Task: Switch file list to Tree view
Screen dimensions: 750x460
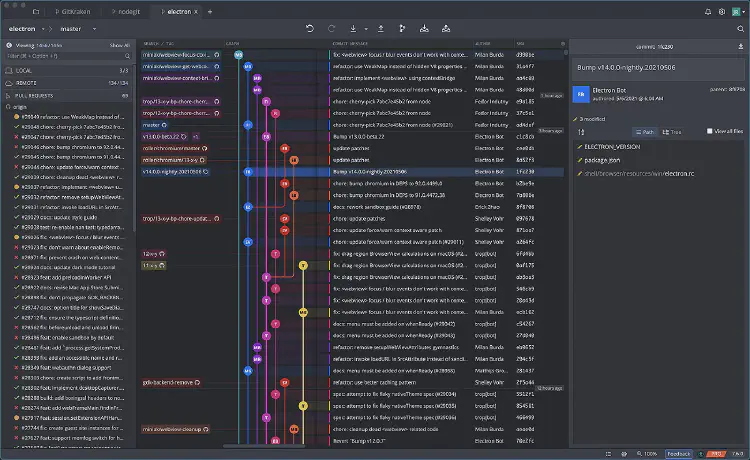Action: [x=672, y=131]
